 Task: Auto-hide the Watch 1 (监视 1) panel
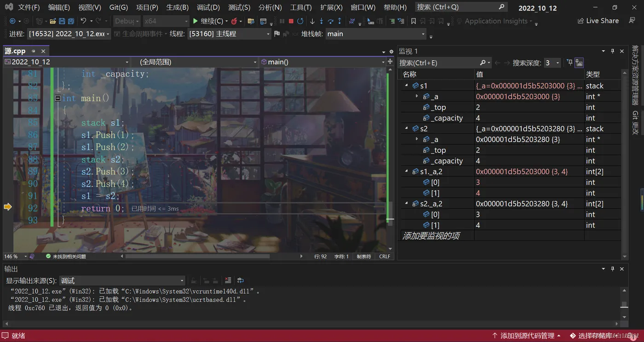(613, 51)
